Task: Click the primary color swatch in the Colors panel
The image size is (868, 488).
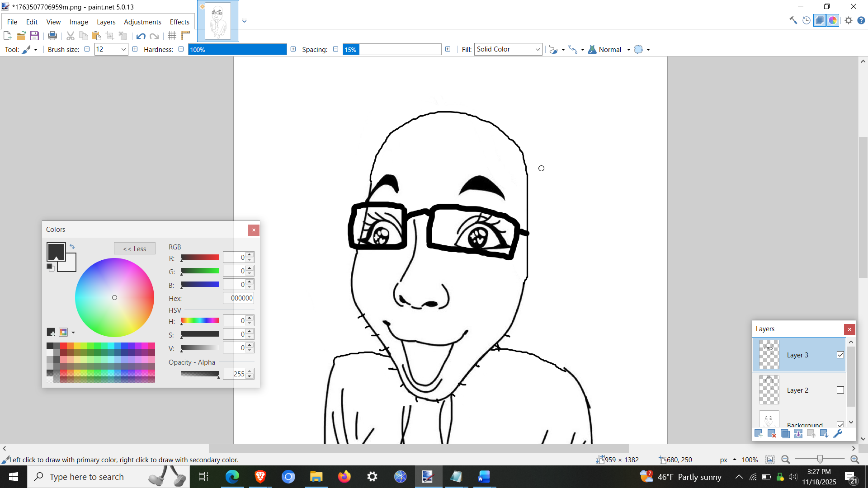Action: point(55,251)
